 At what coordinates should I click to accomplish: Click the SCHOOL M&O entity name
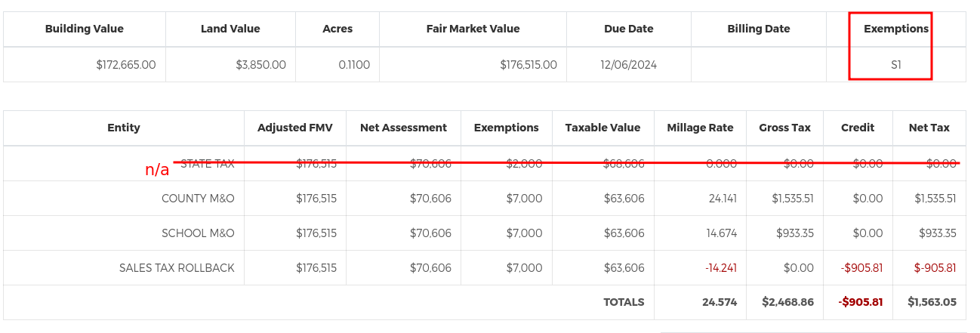tap(198, 233)
